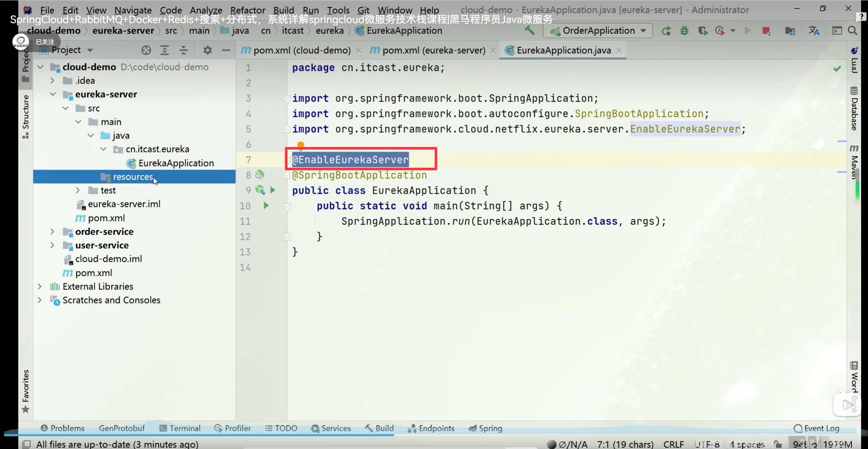Expand the order-service module node
Viewport: 868px width, 449px height.
(x=52, y=232)
